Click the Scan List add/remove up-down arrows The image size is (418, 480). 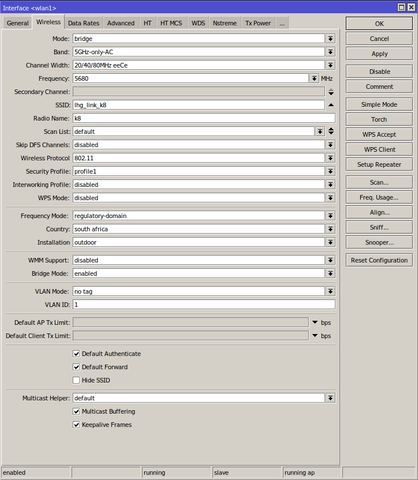[x=331, y=131]
